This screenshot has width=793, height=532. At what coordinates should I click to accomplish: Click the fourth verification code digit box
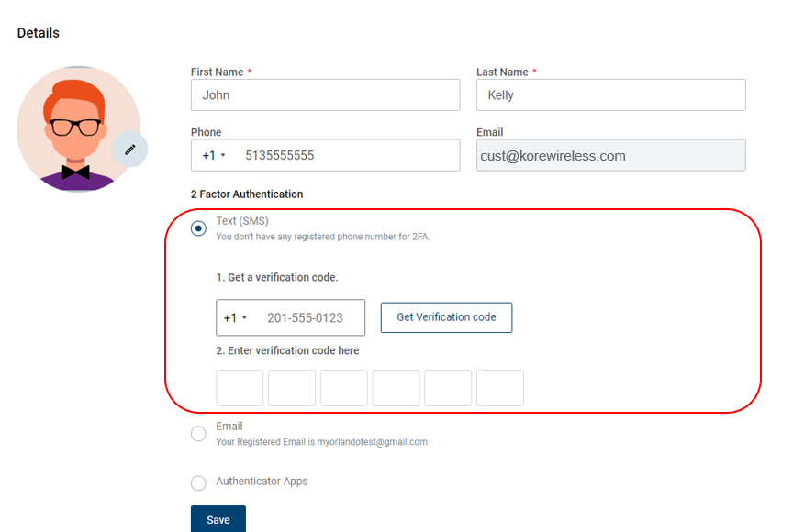point(396,388)
